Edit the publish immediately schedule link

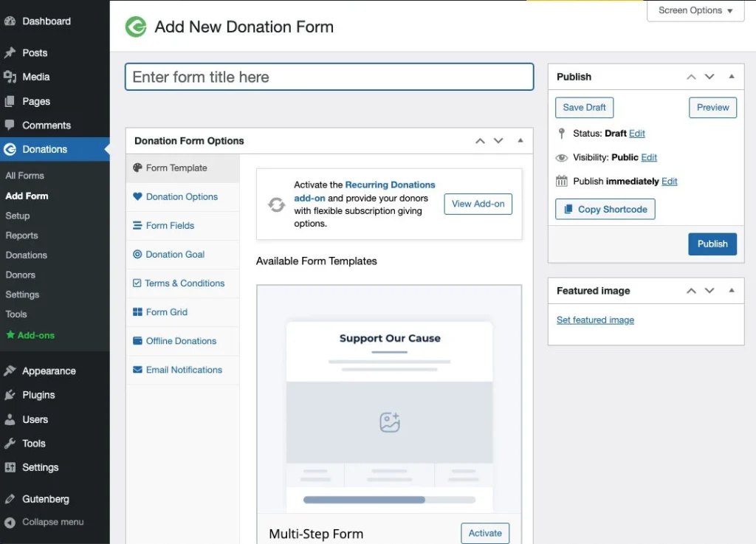669,181
